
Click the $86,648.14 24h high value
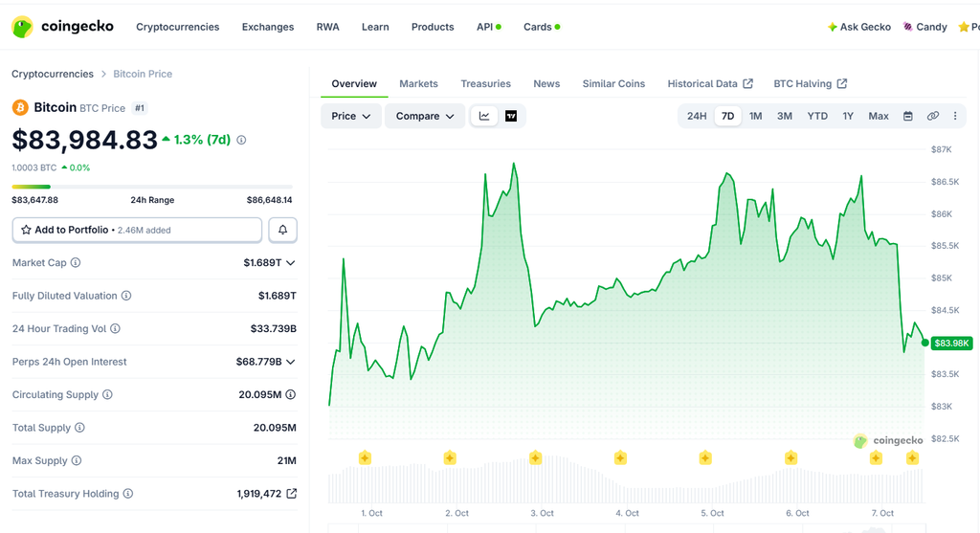click(269, 200)
